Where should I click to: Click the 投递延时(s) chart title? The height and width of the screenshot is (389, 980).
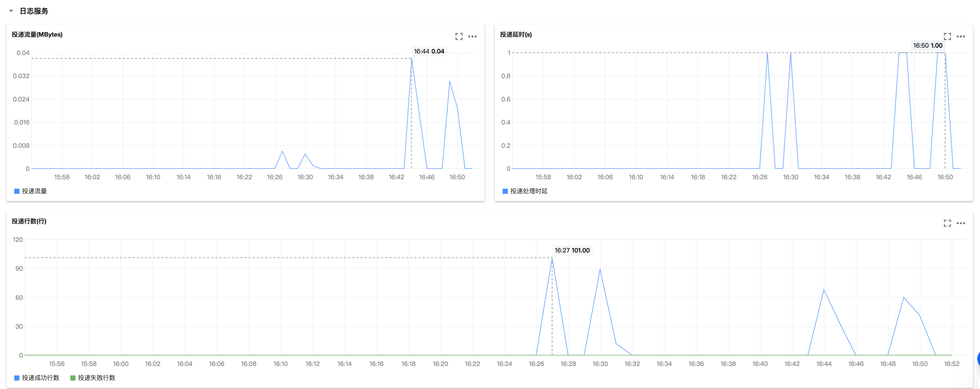click(x=516, y=35)
